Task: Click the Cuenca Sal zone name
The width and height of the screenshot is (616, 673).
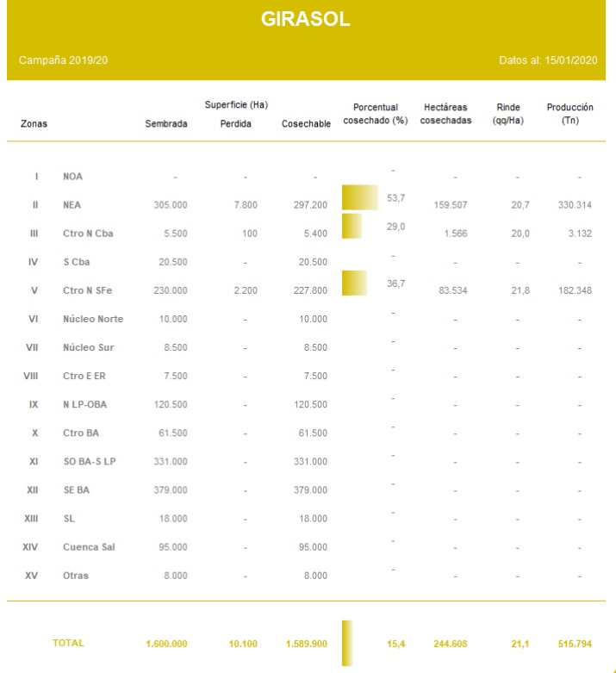Action: [90, 547]
